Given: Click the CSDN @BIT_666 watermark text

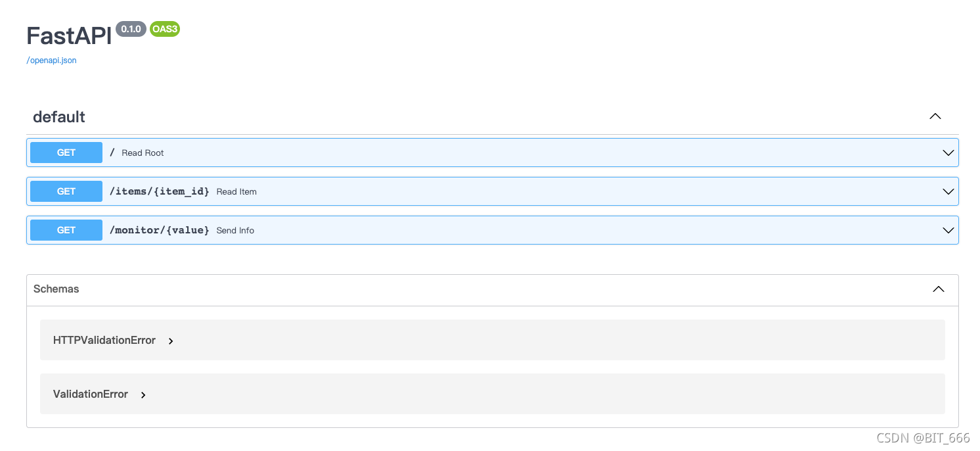Looking at the screenshot, I should (x=923, y=437).
